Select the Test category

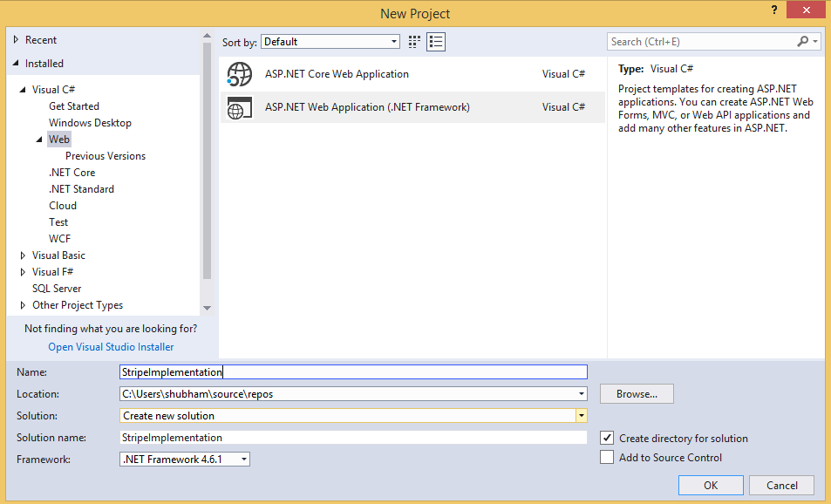[58, 222]
